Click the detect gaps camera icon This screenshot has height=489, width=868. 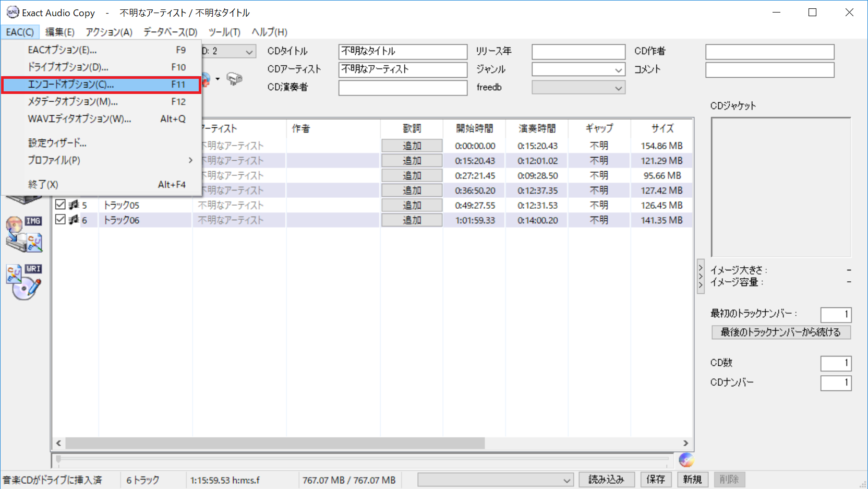pyautogui.click(x=235, y=79)
